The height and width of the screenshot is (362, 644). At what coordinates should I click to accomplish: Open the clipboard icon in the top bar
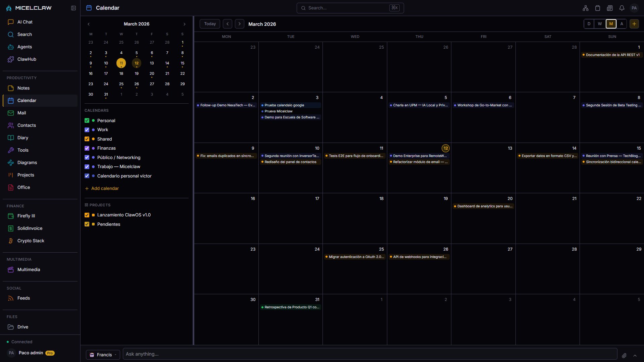pyautogui.click(x=598, y=8)
